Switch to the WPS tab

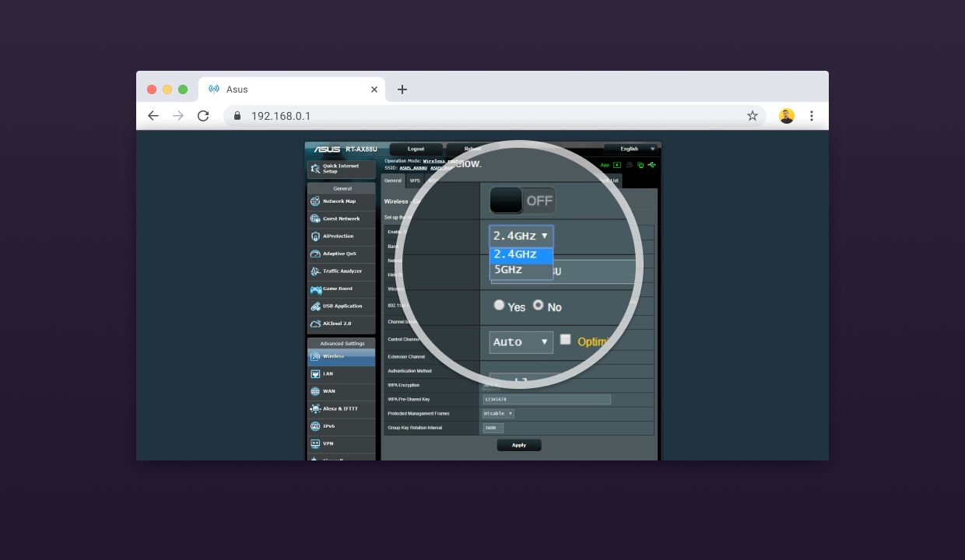click(415, 180)
